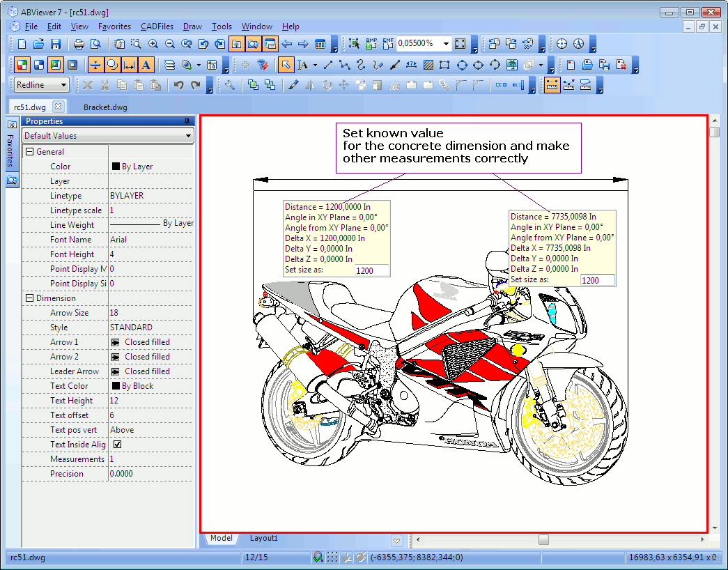Click the Zoom Out magnifier icon
Screen dimensions: 728x570
pos(170,44)
